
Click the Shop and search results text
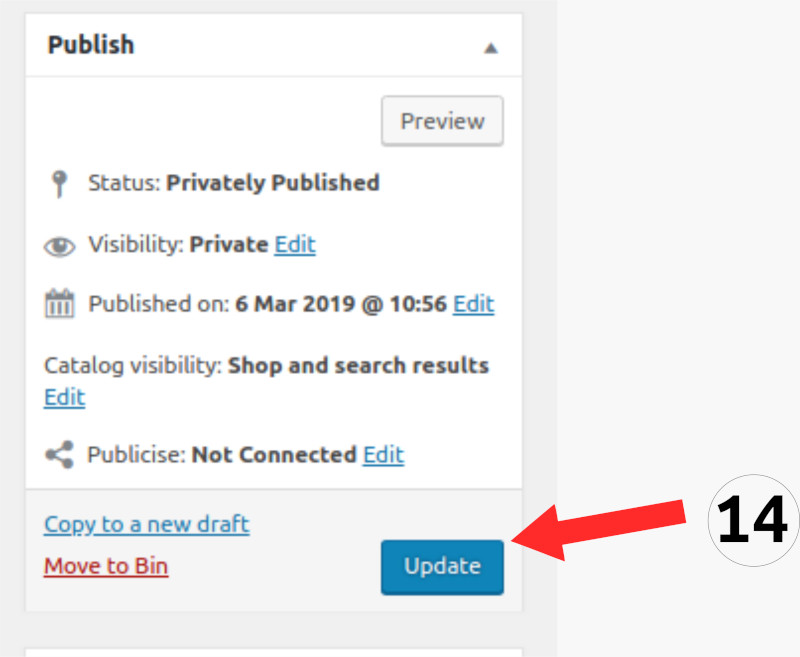[x=358, y=365]
